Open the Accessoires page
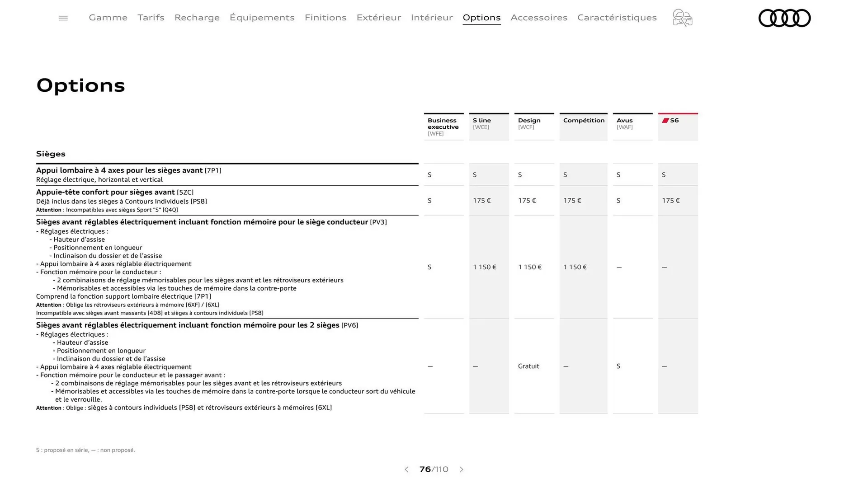 pos(539,18)
